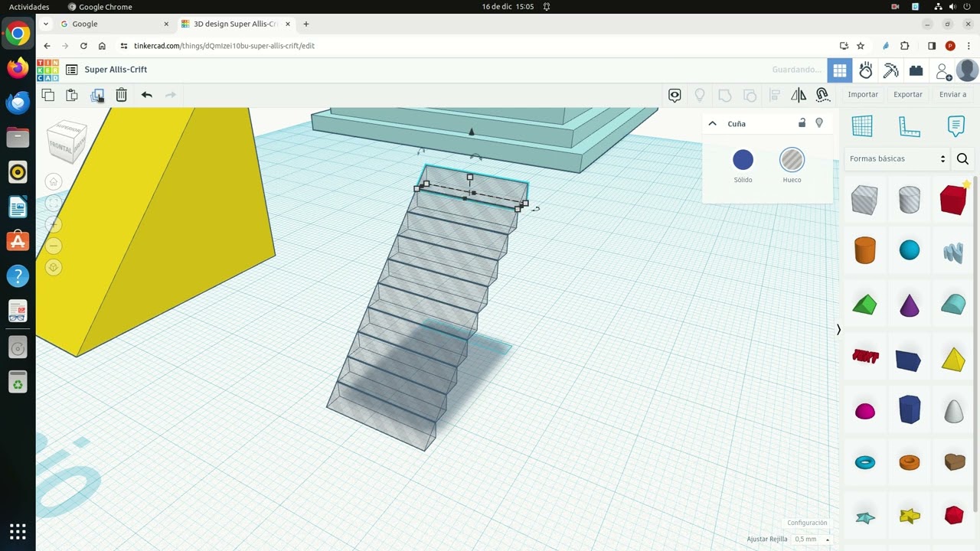Click the Duplicate and repeat icon

[x=97, y=95]
